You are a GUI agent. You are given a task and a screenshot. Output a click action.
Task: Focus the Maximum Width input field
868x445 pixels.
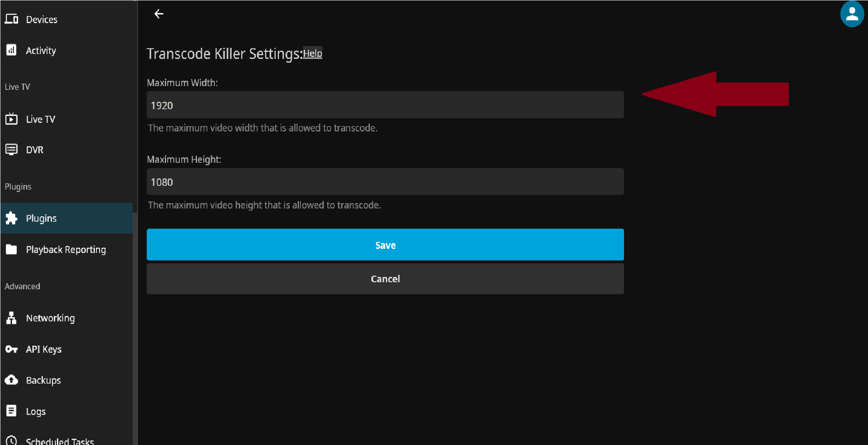pos(385,105)
